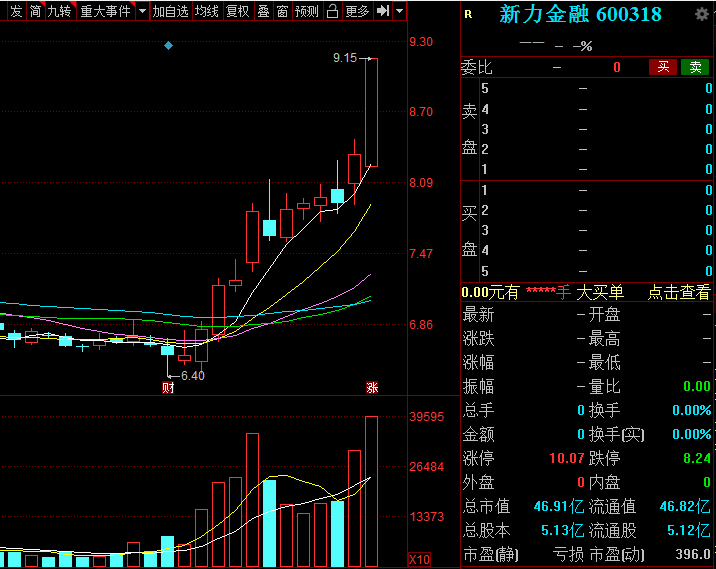Select the 九转 indicator tab

[59, 11]
